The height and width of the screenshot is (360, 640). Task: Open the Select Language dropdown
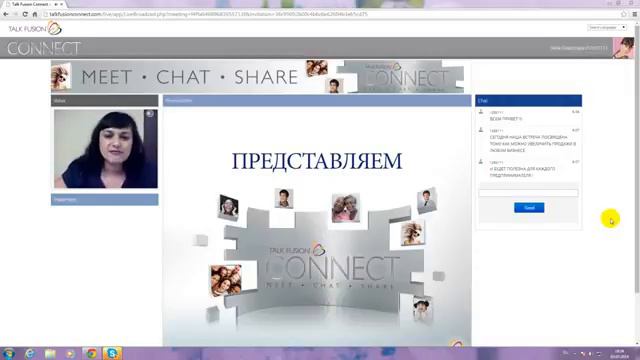click(607, 27)
